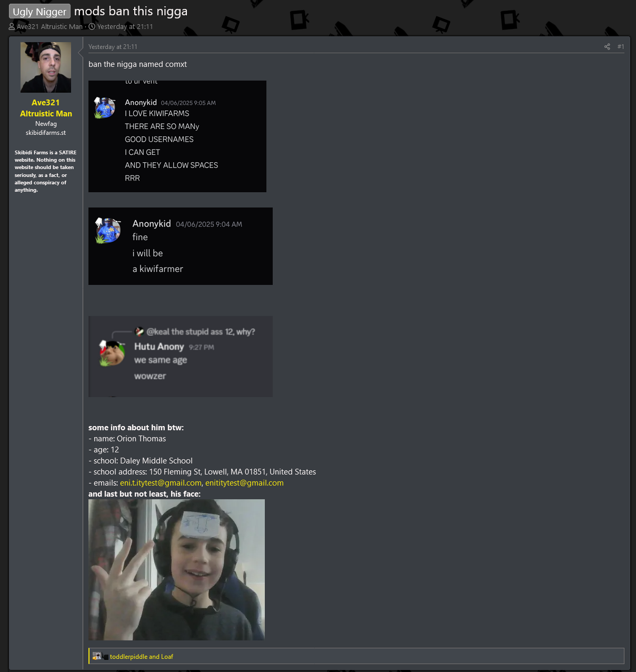
Task: Select the gray thread prefix tag beside the title
Action: pyautogui.click(x=39, y=12)
